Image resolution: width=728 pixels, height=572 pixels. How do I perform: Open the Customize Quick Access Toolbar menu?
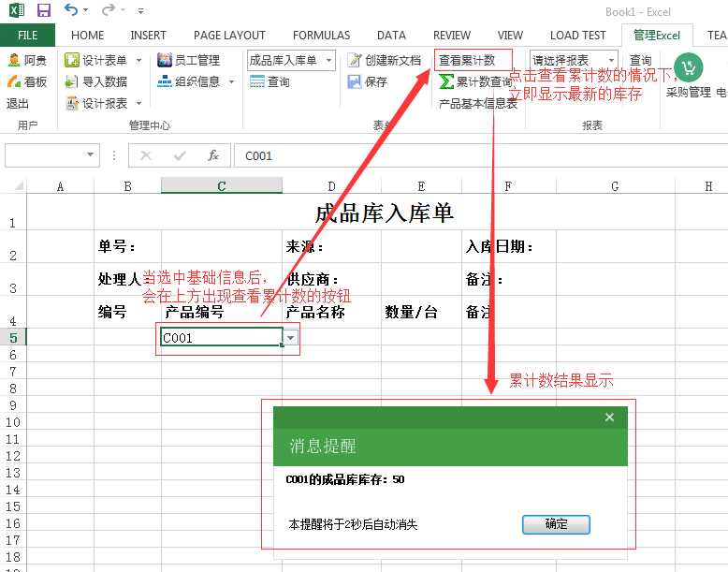point(140,10)
